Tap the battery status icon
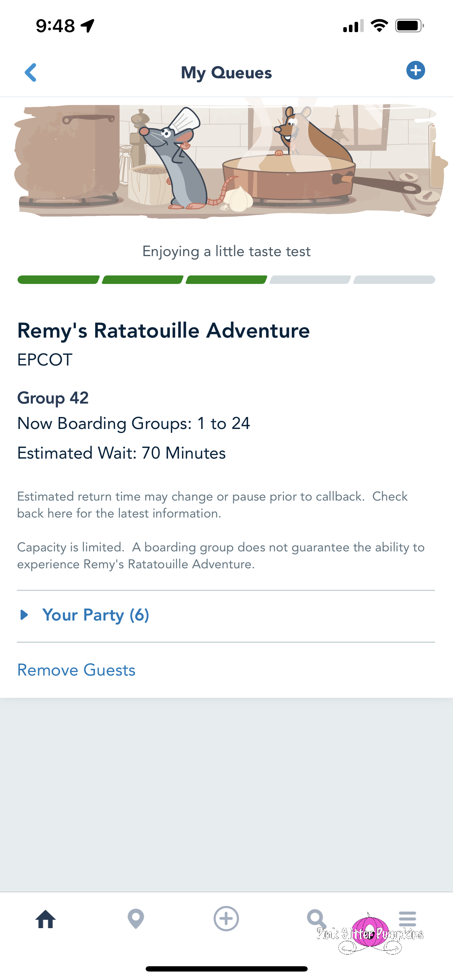453x980 pixels. [409, 26]
